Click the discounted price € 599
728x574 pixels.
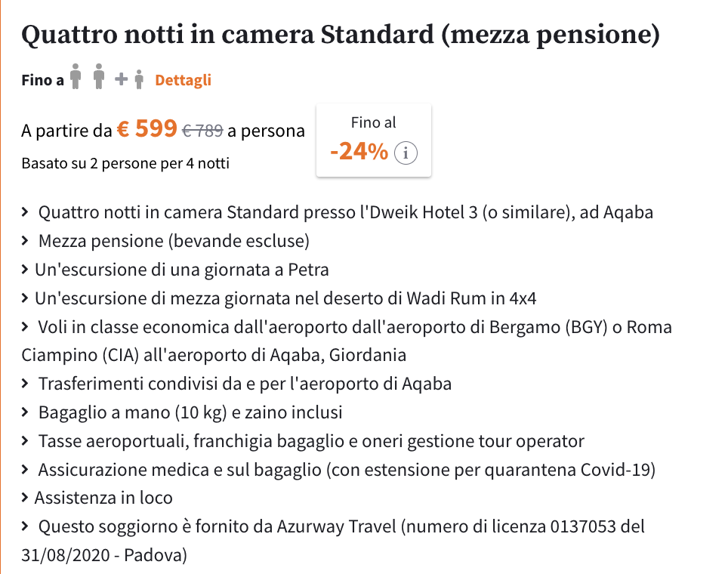[147, 128]
